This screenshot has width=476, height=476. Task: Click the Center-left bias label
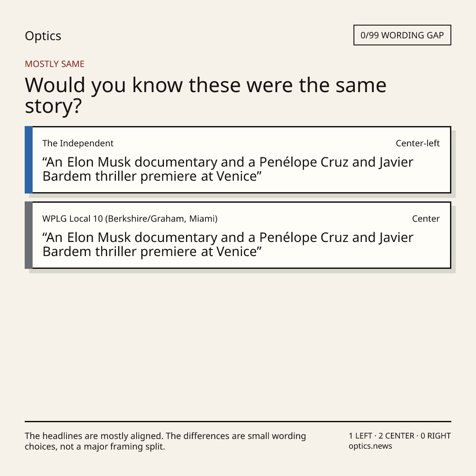pyautogui.click(x=417, y=143)
